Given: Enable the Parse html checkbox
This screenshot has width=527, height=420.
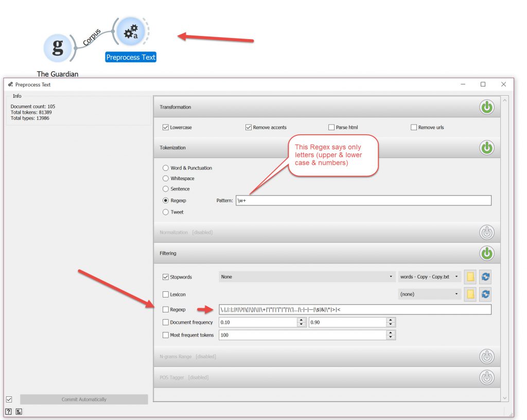Looking at the screenshot, I should click(331, 128).
